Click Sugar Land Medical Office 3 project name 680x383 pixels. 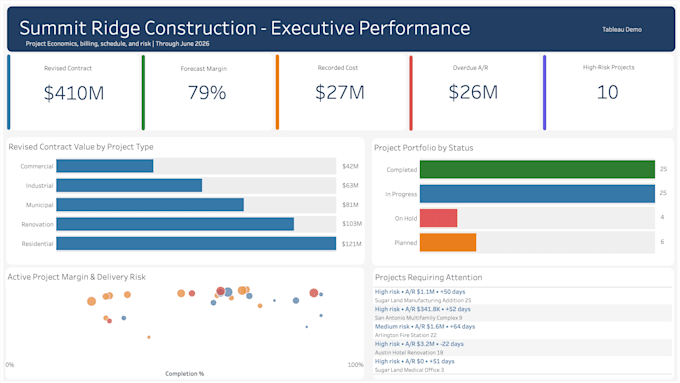[409, 370]
